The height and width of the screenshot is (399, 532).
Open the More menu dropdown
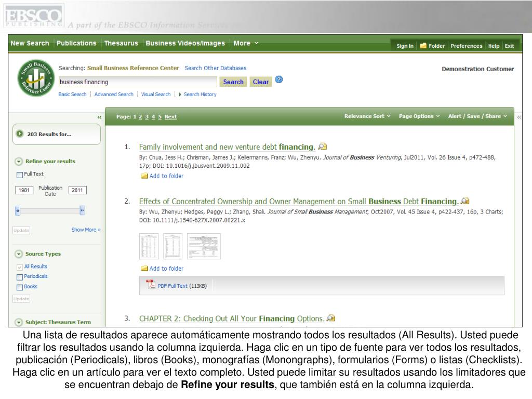[246, 43]
